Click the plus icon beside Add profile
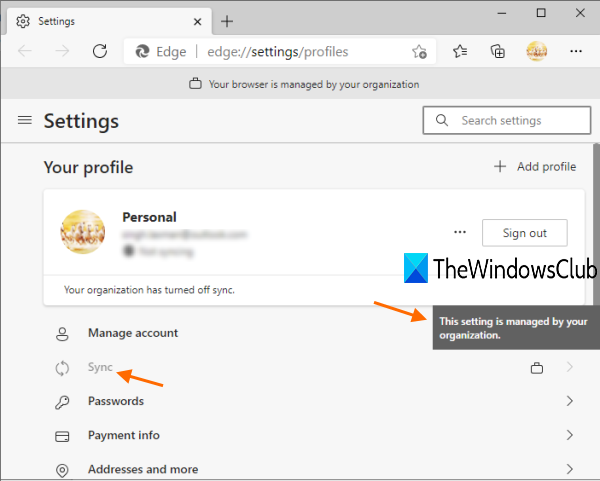 pos(500,166)
